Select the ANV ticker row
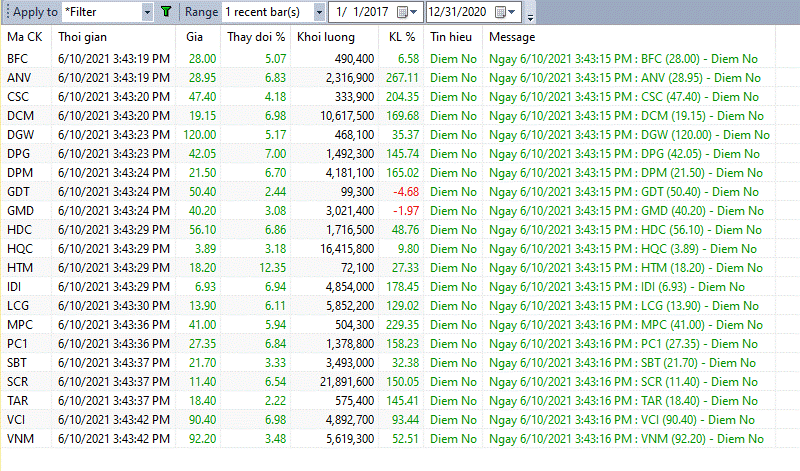 click(x=388, y=78)
